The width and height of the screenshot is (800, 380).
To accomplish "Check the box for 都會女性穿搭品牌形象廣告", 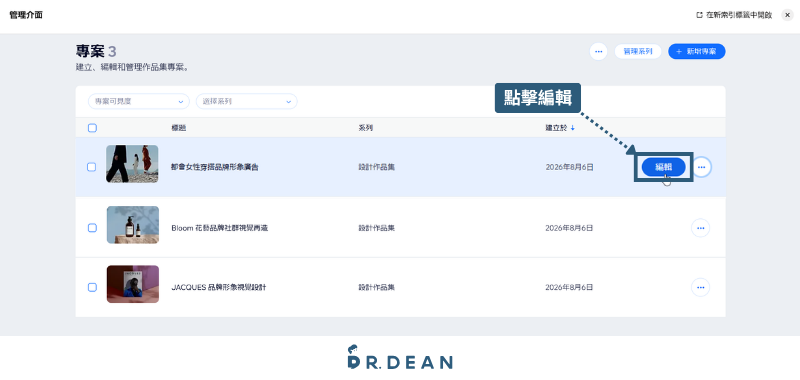I will tap(91, 167).
